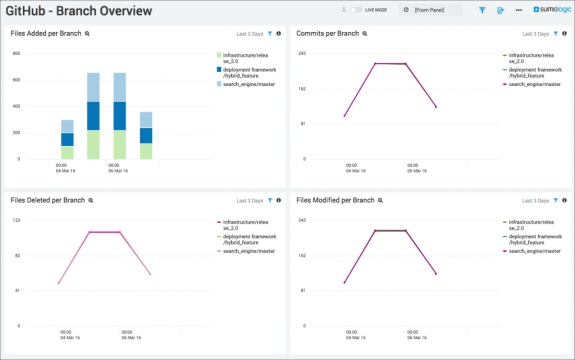Show info for Files Modified per Branch panel
575x360 pixels.
(x=564, y=201)
